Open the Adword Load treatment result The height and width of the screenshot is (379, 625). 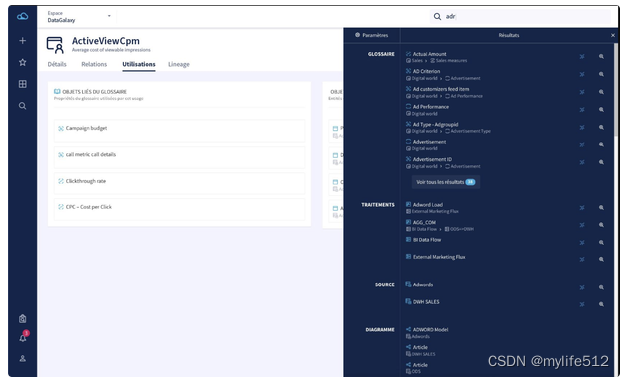coord(428,204)
